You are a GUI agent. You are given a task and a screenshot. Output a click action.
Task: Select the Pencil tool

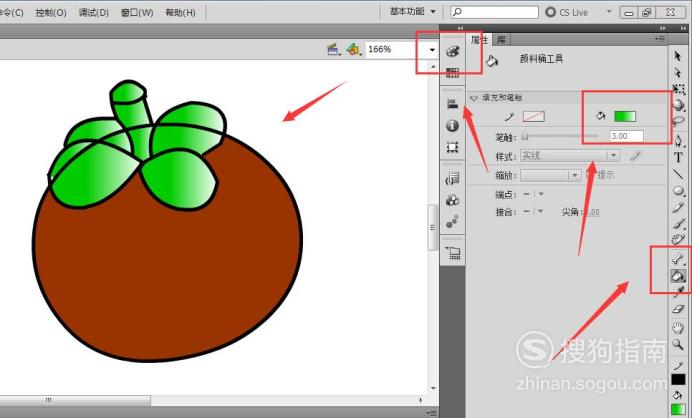point(678,207)
